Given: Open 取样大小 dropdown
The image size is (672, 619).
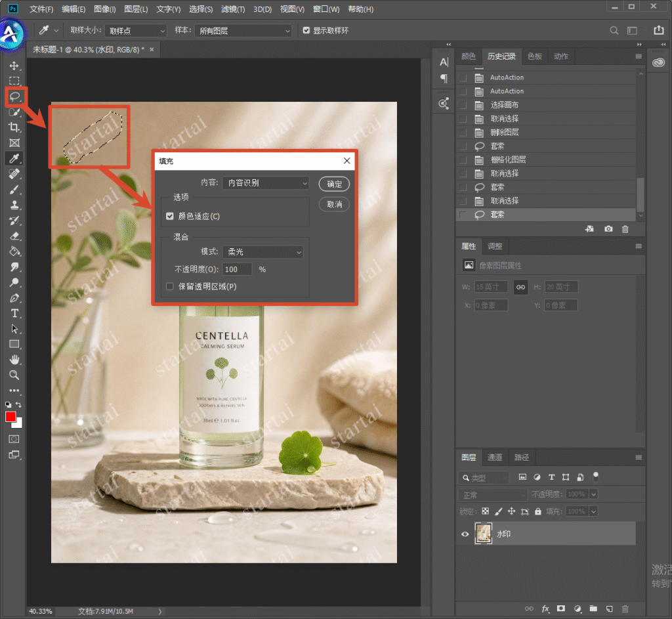Looking at the screenshot, I should tap(135, 31).
